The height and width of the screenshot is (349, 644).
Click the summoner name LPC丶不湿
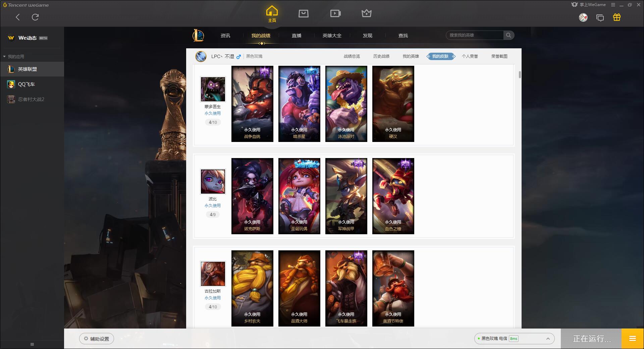[x=223, y=56]
